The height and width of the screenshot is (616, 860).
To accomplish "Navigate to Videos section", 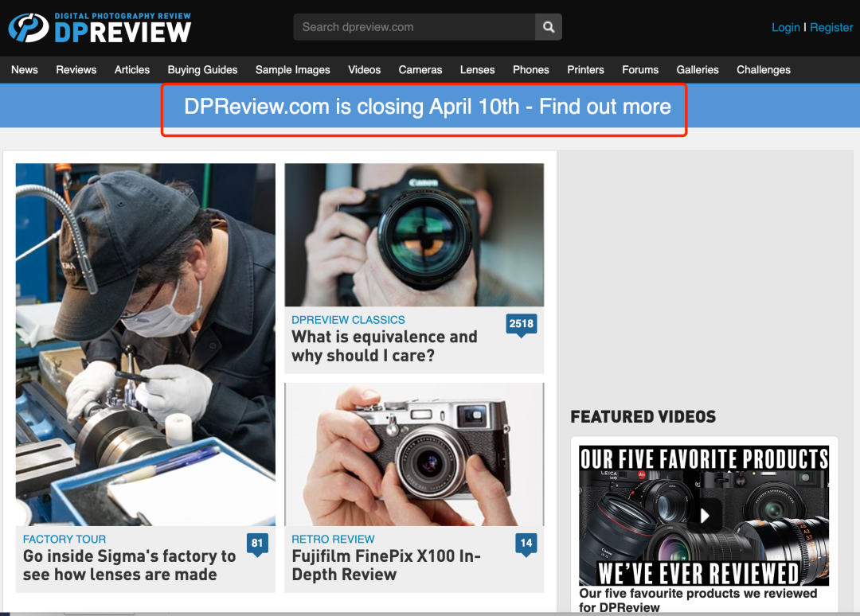I will click(x=364, y=69).
